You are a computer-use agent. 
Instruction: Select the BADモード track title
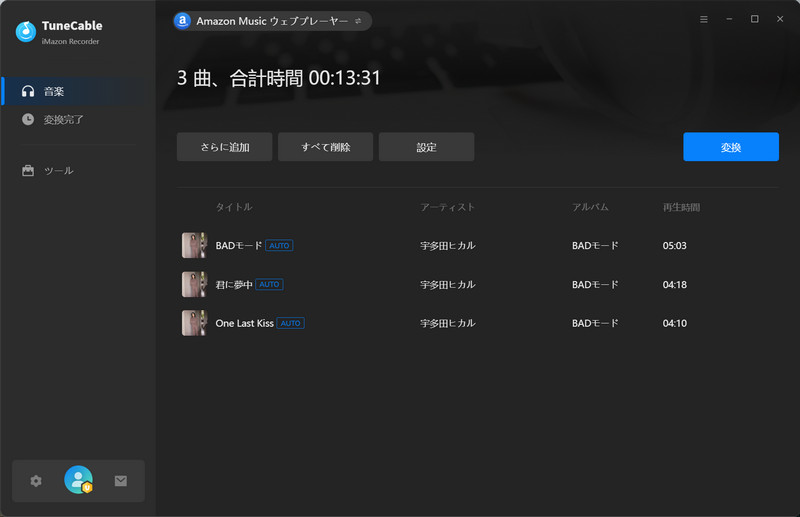tap(239, 245)
